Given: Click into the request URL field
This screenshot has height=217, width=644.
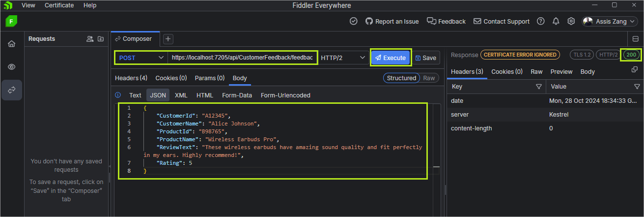Looking at the screenshot, I should point(242,58).
